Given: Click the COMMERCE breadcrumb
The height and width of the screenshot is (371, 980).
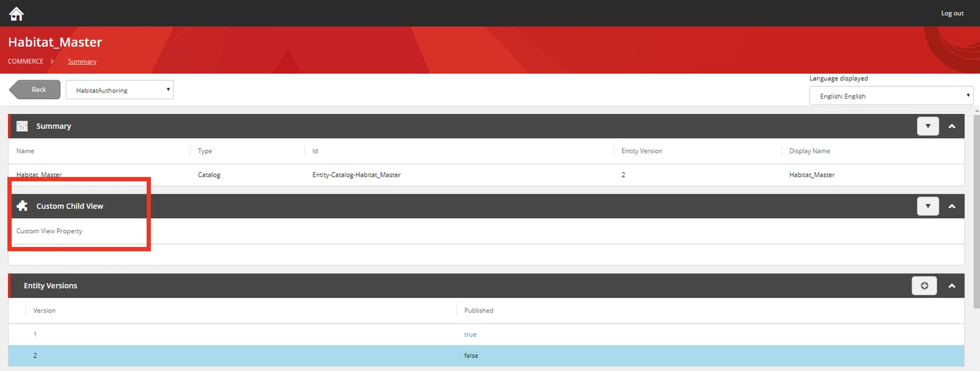Looking at the screenshot, I should pos(26,61).
